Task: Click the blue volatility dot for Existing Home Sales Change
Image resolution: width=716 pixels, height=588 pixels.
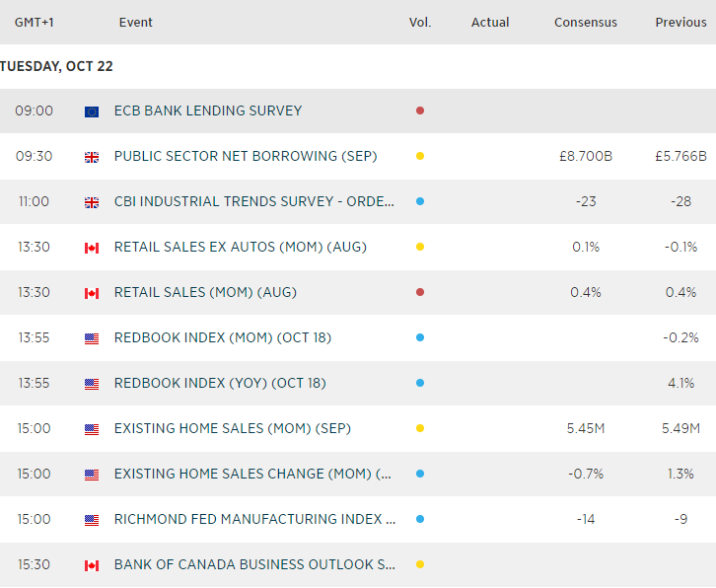Action: coord(420,474)
